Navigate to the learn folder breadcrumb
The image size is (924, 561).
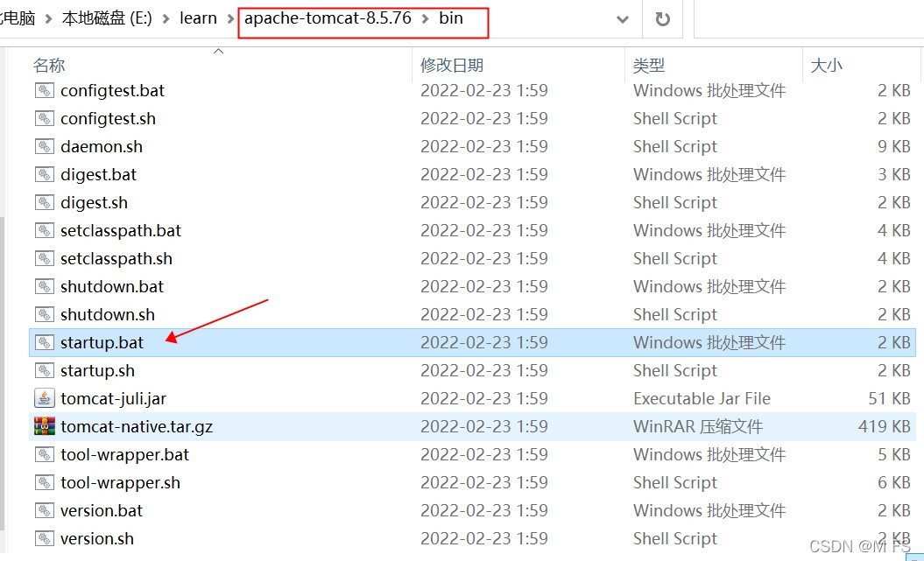pos(198,19)
